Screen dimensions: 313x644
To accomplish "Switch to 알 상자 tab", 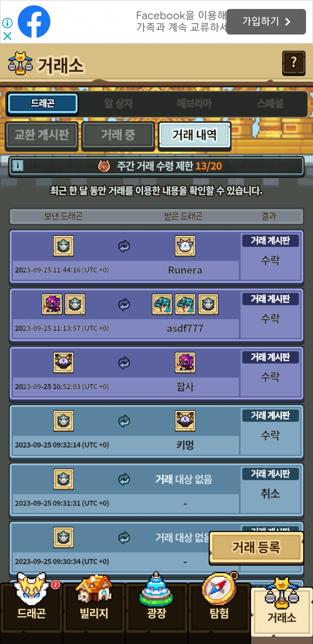I will tap(119, 103).
